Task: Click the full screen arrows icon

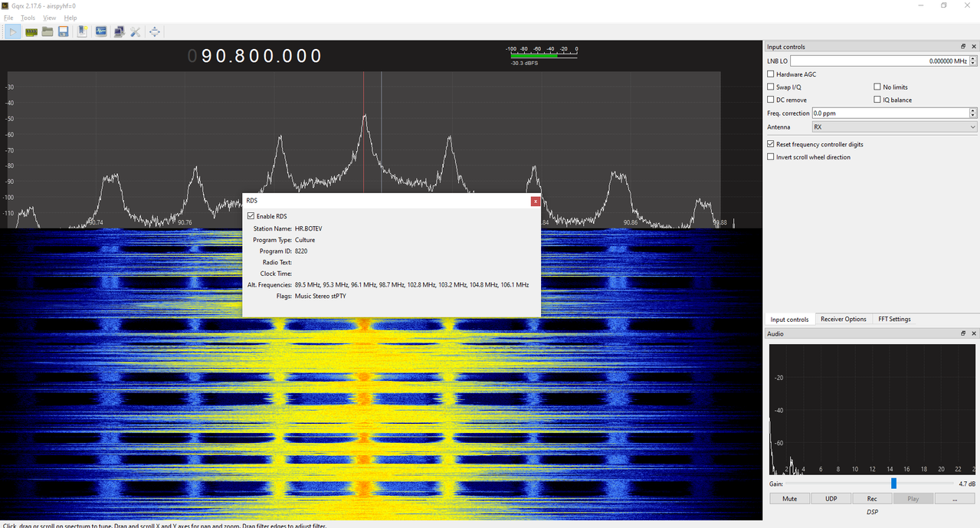Action: point(155,31)
